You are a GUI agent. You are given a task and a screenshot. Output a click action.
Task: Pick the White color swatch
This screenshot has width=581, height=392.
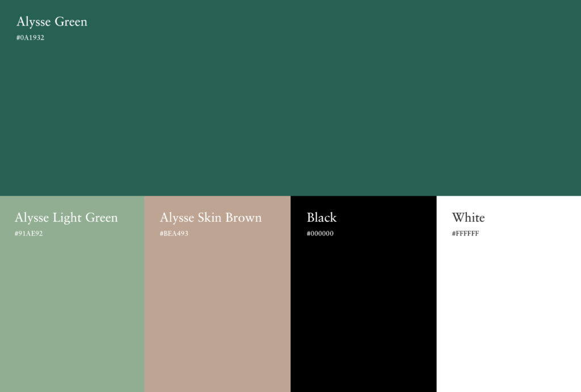pyautogui.click(x=509, y=294)
